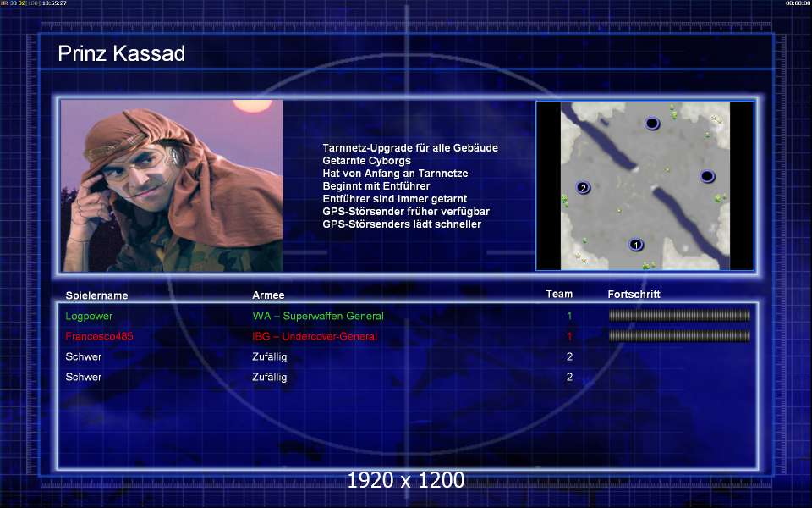
Task: Click start position marker 2 on the minimap
Action: [x=583, y=187]
